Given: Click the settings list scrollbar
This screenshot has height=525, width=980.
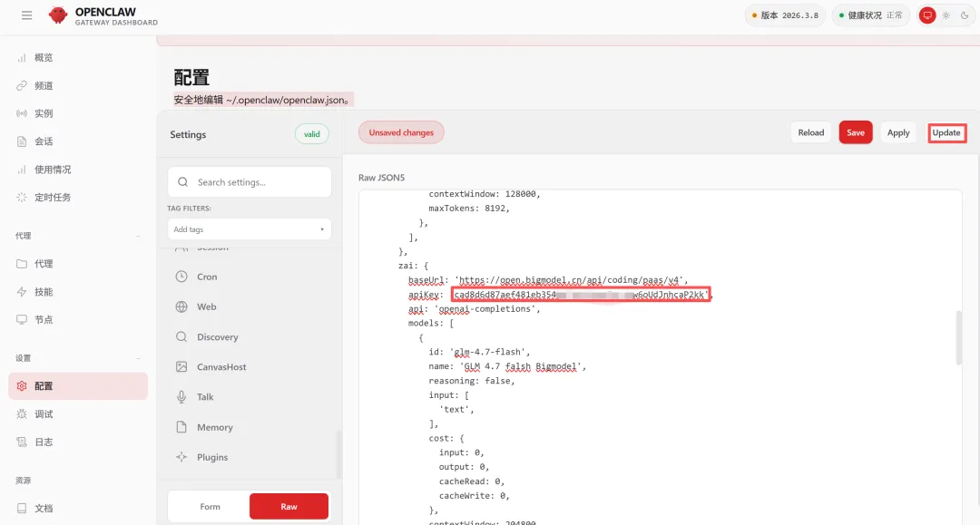Looking at the screenshot, I should (339, 454).
